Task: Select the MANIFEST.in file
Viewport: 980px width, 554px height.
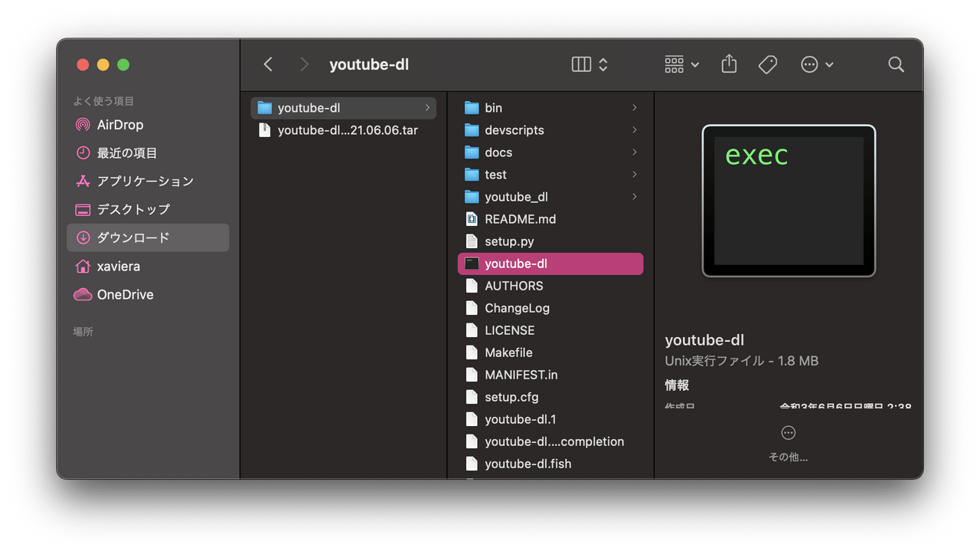Action: tap(550, 375)
